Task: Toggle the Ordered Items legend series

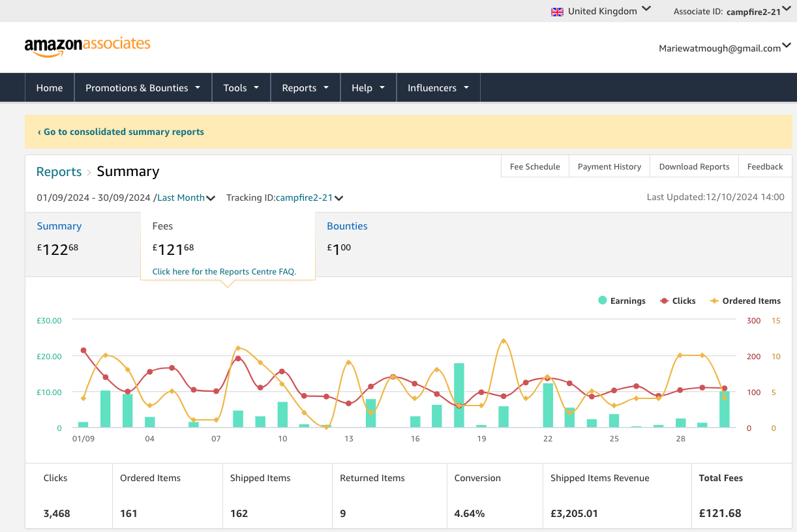Action: (745, 301)
